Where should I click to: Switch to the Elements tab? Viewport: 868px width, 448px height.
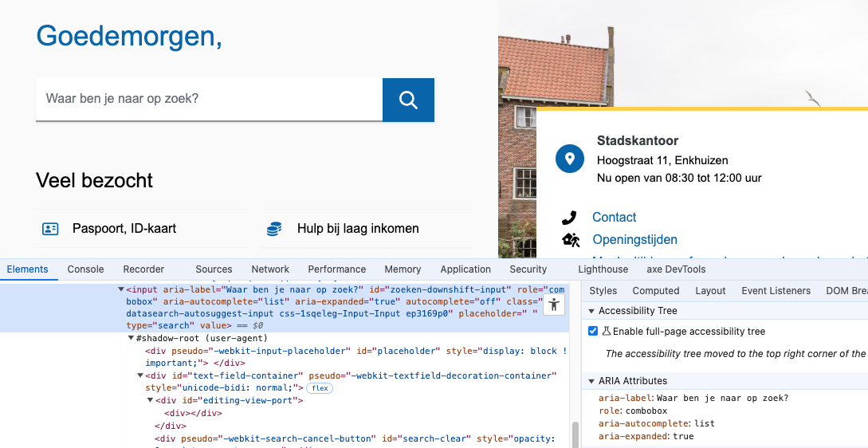pos(28,269)
